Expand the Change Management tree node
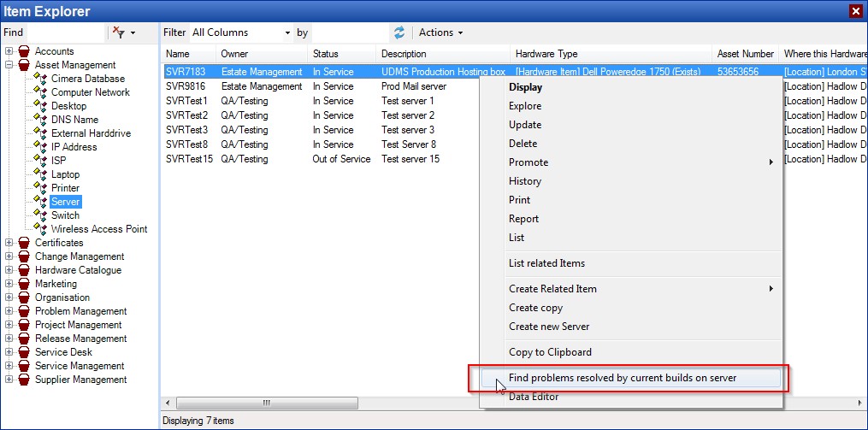Image resolution: width=868 pixels, height=430 pixels. click(x=9, y=256)
